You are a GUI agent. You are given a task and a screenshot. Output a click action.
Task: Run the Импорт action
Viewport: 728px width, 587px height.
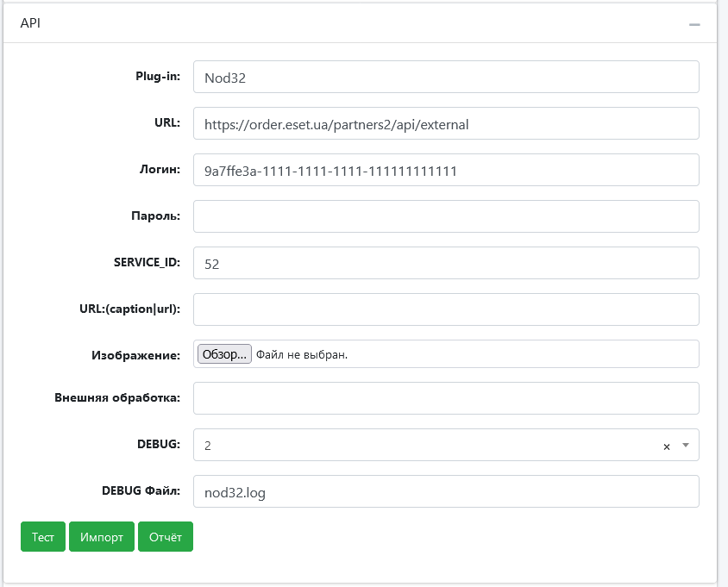click(x=101, y=536)
